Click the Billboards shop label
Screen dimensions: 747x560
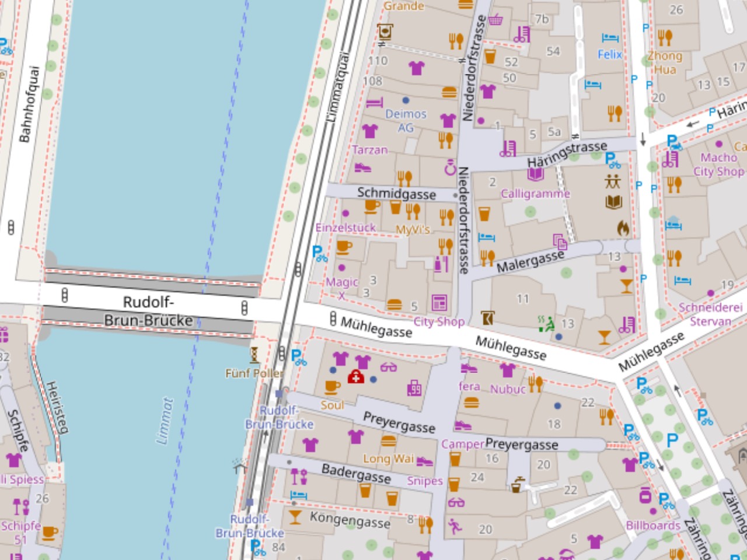(653, 526)
